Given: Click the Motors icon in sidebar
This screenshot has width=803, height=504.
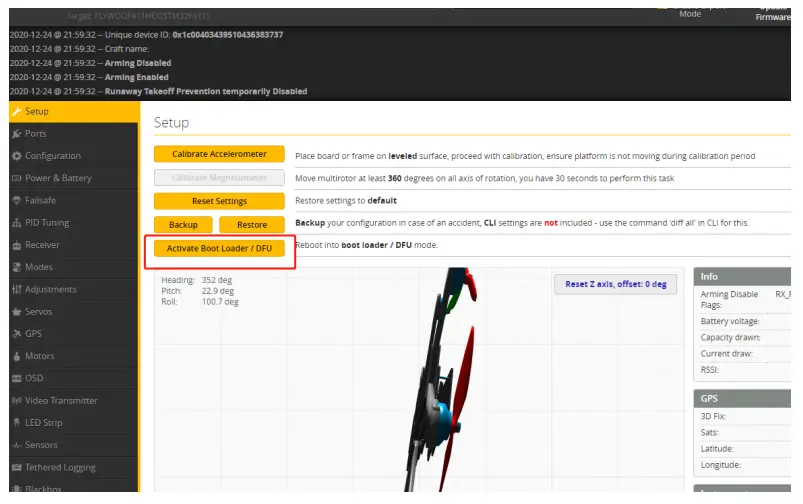Looking at the screenshot, I should coord(16,356).
